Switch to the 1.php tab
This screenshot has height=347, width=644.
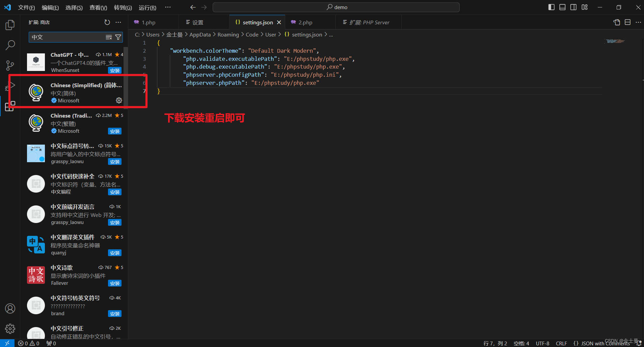click(153, 22)
